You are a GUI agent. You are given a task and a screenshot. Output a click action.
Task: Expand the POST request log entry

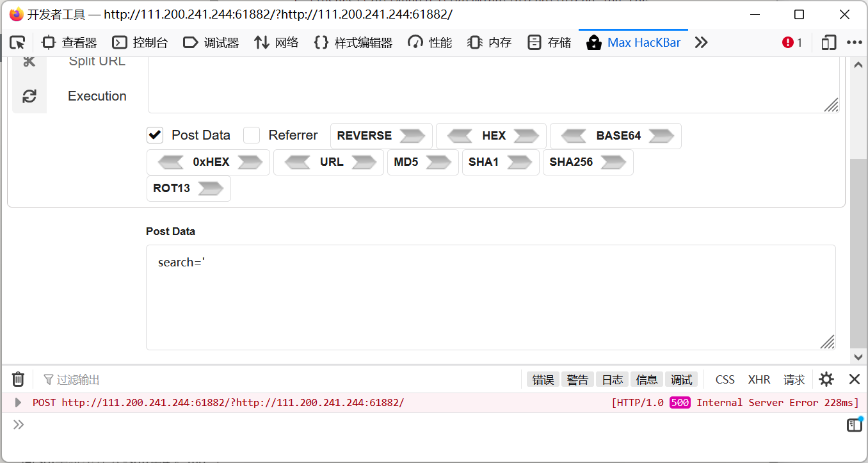[x=18, y=403]
